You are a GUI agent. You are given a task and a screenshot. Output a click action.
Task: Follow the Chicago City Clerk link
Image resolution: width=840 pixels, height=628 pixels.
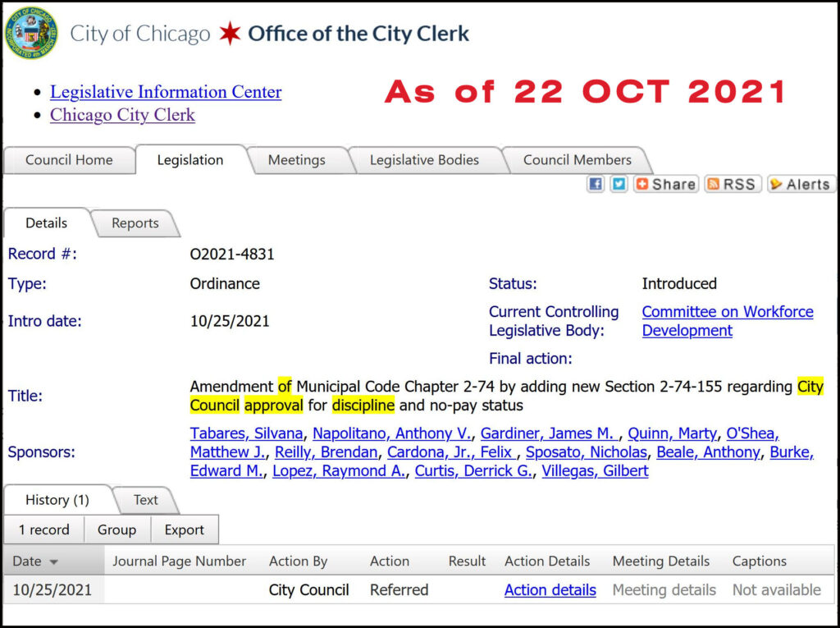123,115
